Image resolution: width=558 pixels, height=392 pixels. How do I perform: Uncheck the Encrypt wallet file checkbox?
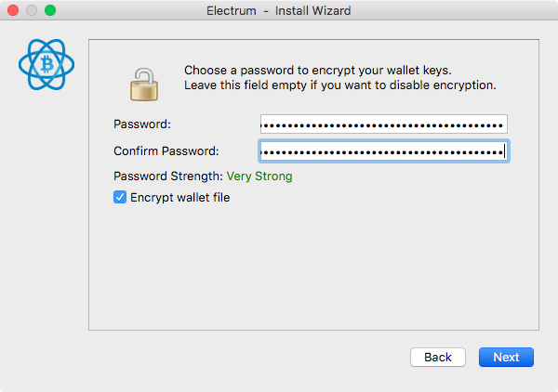pyautogui.click(x=120, y=197)
